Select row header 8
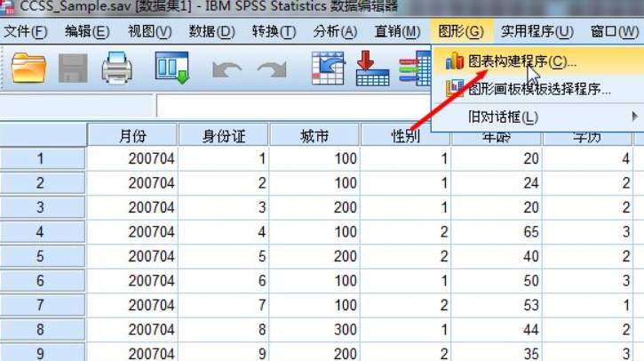This screenshot has width=644, height=361. pyautogui.click(x=43, y=329)
